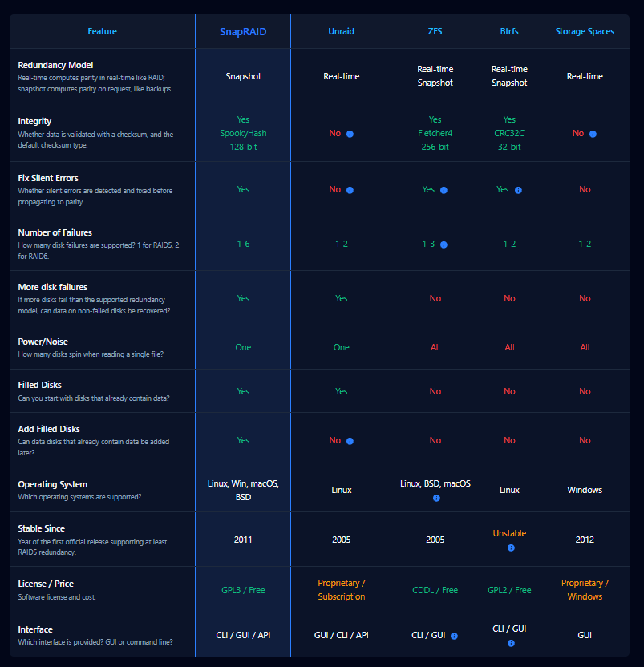Click CLI / GUI / API interface cell
644x667 pixels.
tap(243, 635)
